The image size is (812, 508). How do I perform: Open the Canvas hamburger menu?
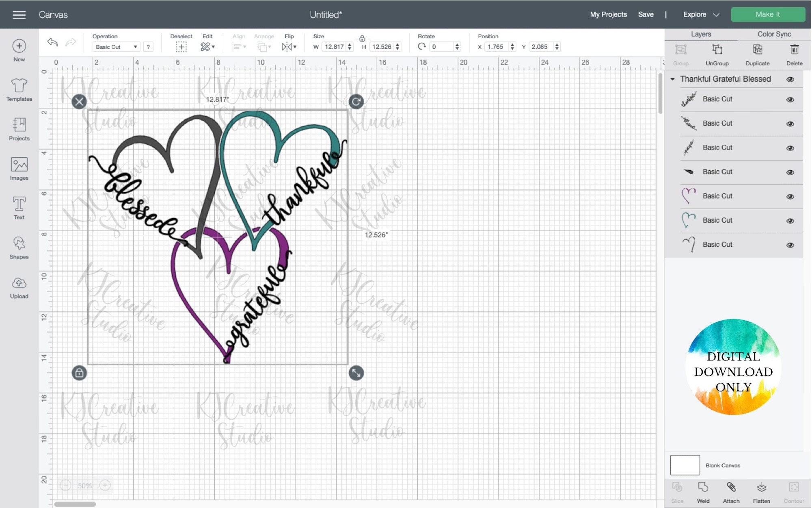pos(19,14)
